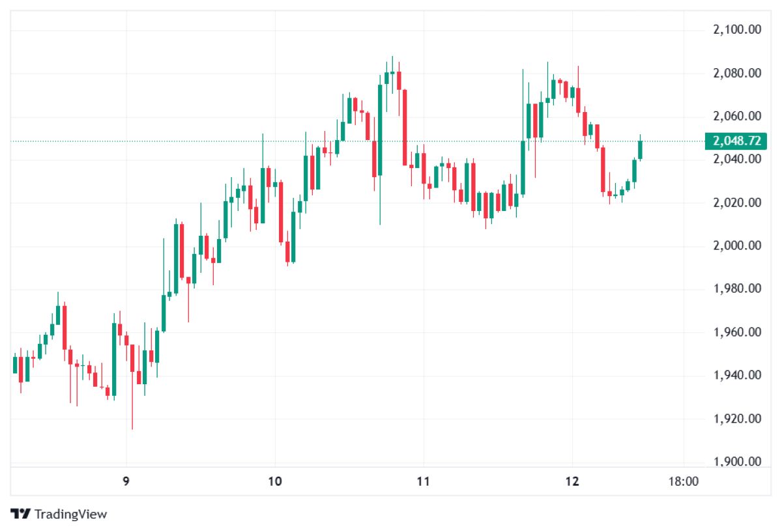Click the 2,060.00 price axis label
The image size is (782, 532).
click(x=738, y=117)
